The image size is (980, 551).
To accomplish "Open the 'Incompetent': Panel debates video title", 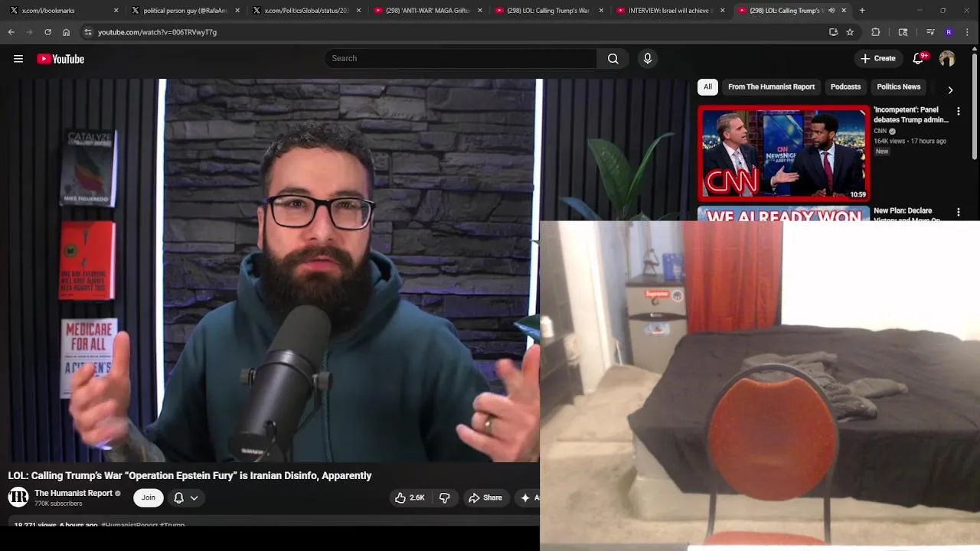I will [911, 115].
